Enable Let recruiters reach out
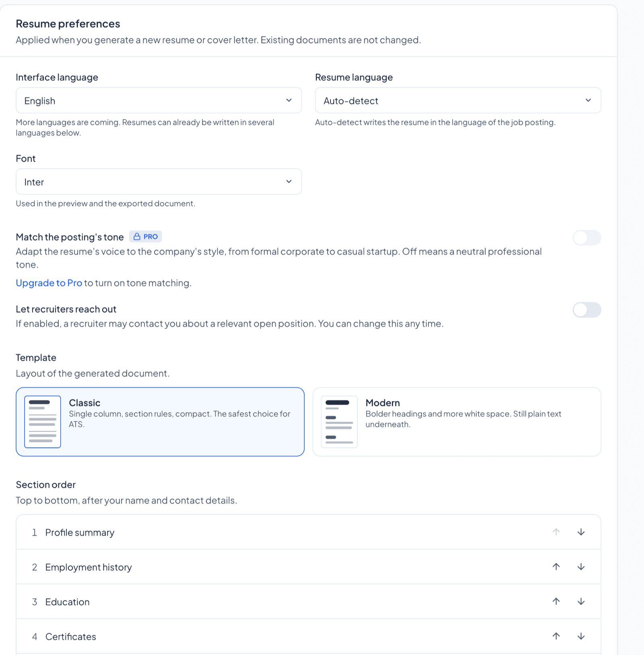The image size is (644, 655). pos(587,310)
